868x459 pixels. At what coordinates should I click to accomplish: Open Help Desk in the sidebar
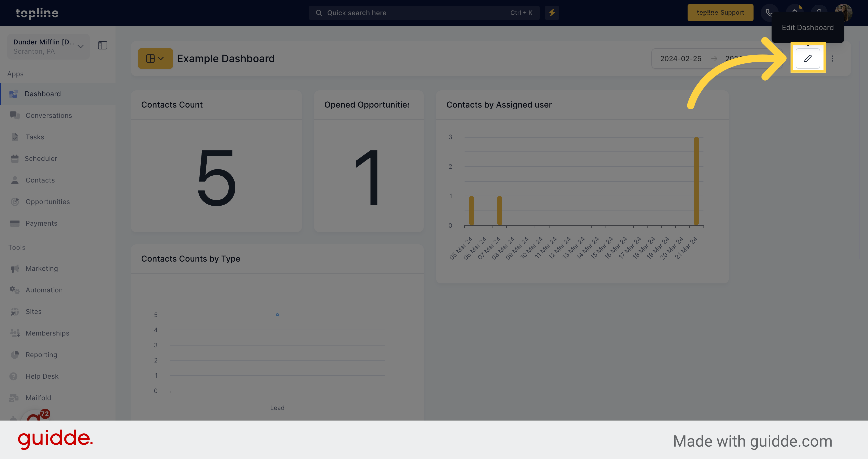(58, 376)
